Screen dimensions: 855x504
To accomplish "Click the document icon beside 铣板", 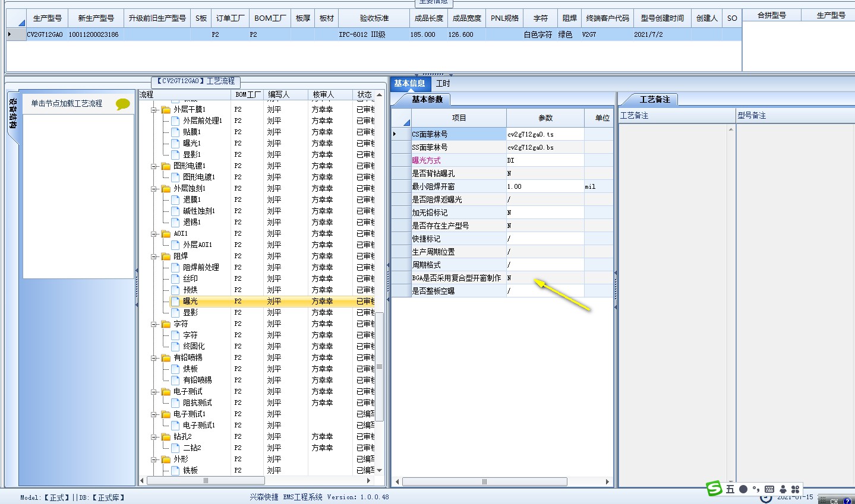I will [176, 470].
